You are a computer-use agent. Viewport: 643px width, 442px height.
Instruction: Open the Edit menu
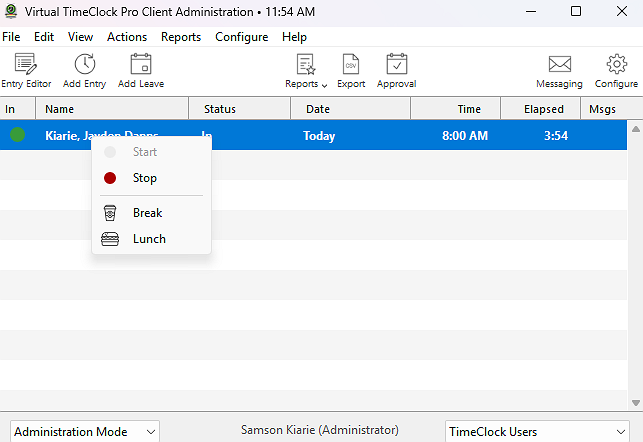pyautogui.click(x=44, y=37)
